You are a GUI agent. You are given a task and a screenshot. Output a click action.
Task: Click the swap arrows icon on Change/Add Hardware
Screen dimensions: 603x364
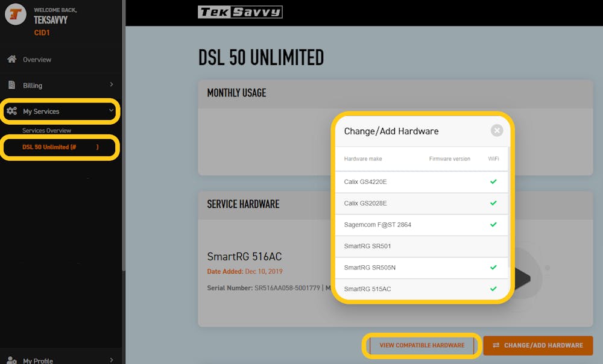click(x=496, y=345)
